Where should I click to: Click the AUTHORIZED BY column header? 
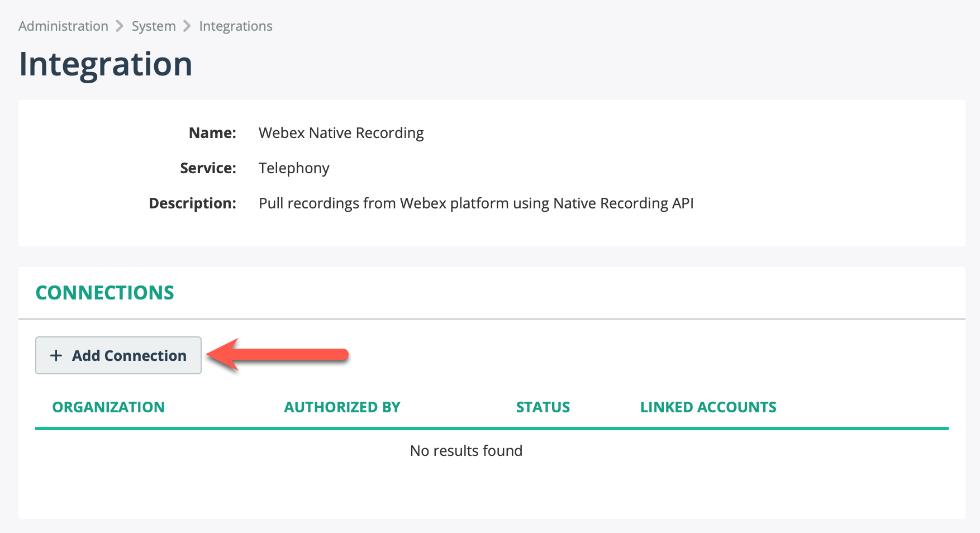click(x=342, y=407)
